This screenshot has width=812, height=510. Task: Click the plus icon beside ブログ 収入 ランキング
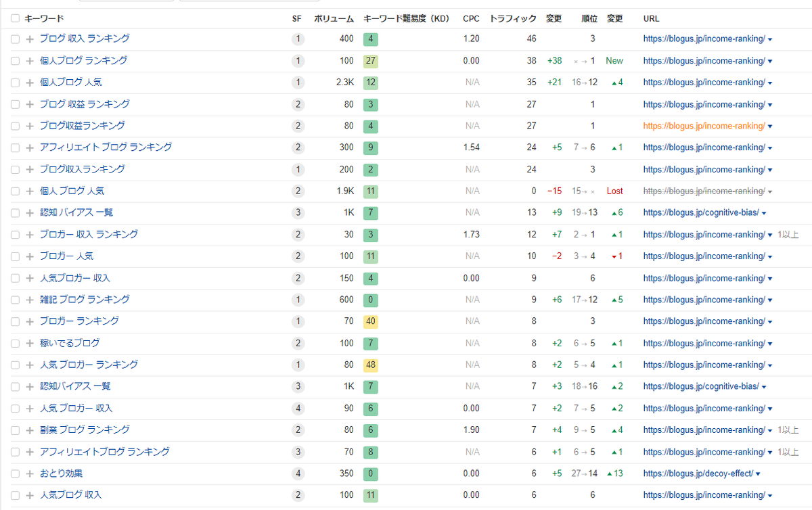click(30, 39)
